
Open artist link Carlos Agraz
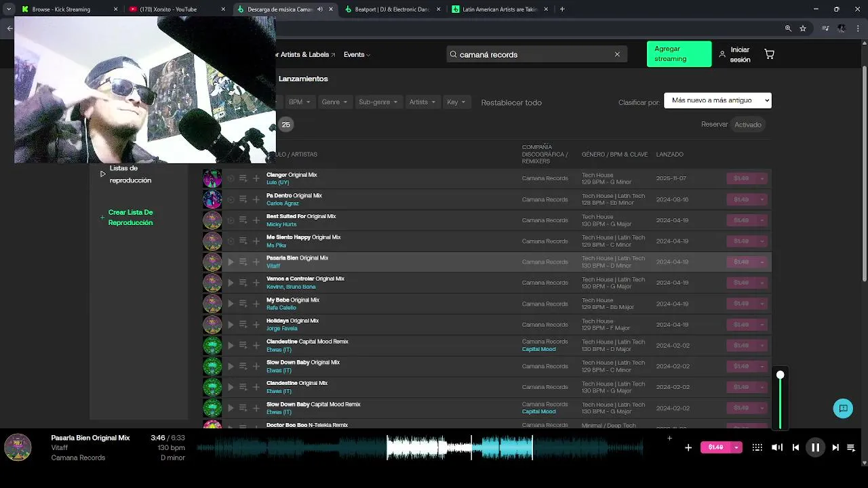[x=282, y=203]
